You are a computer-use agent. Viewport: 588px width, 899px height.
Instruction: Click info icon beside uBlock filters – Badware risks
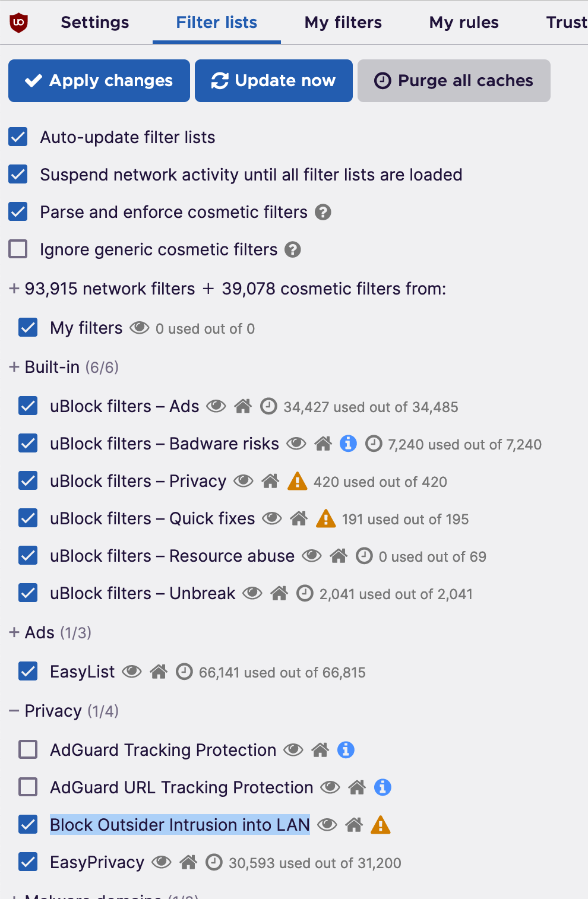click(x=348, y=444)
